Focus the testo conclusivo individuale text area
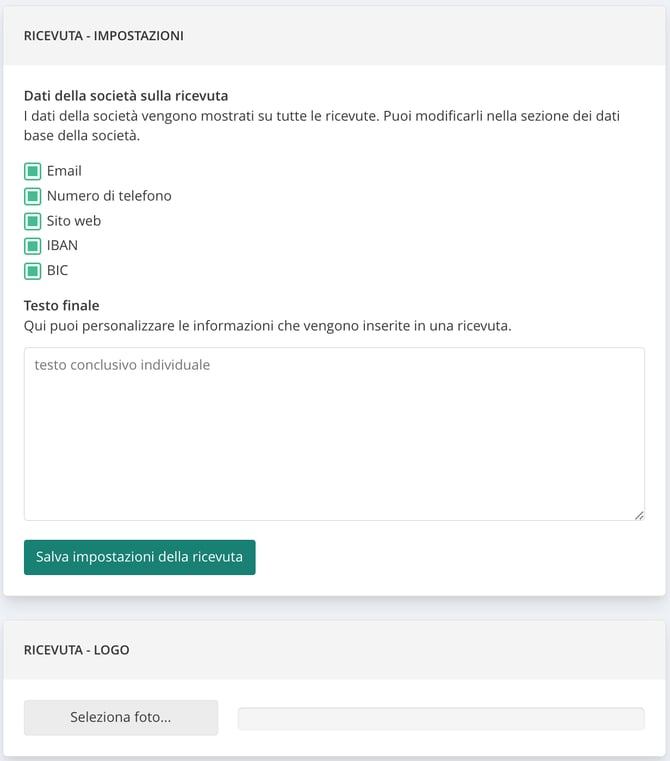 click(335, 434)
